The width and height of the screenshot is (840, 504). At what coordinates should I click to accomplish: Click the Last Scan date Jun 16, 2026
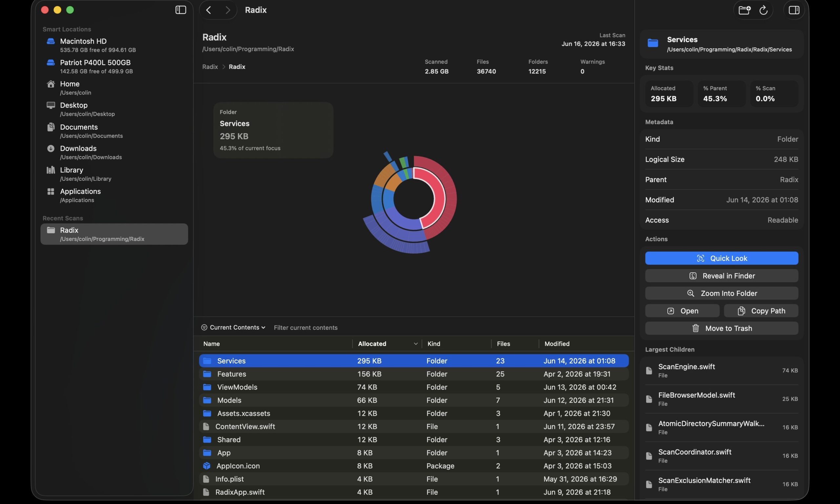[x=593, y=44]
